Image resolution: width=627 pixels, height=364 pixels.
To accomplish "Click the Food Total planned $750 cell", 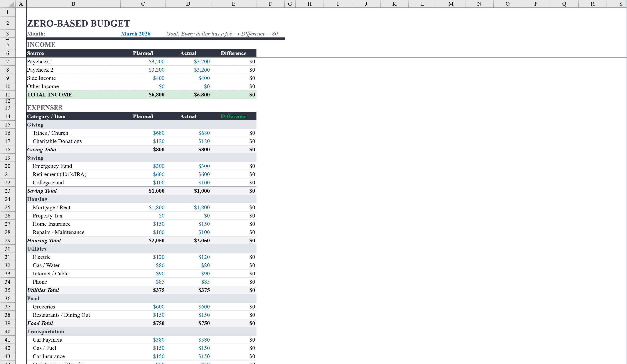I will tap(159, 323).
